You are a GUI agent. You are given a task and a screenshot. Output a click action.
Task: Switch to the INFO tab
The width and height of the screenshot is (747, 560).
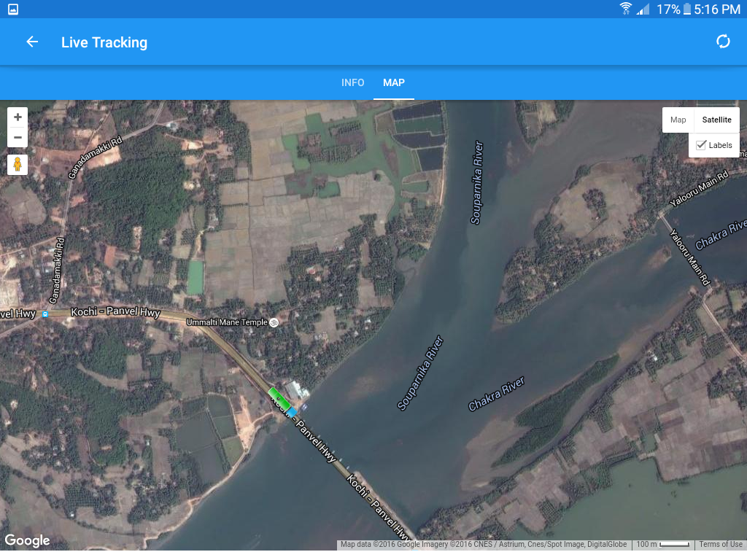352,83
